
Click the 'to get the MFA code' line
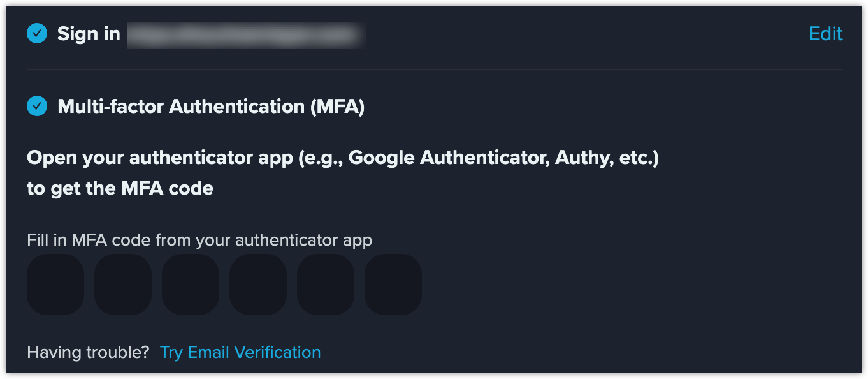(x=120, y=188)
